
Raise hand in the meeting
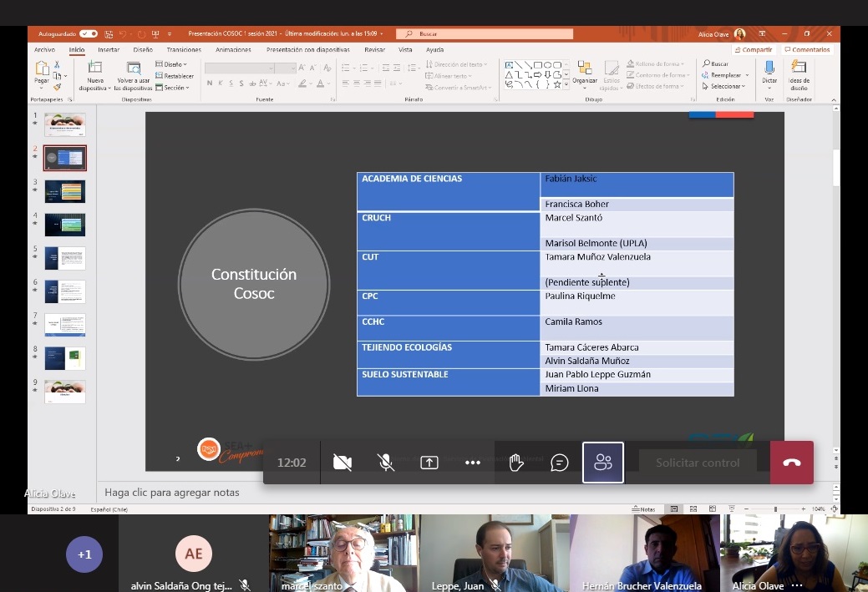[516, 463]
